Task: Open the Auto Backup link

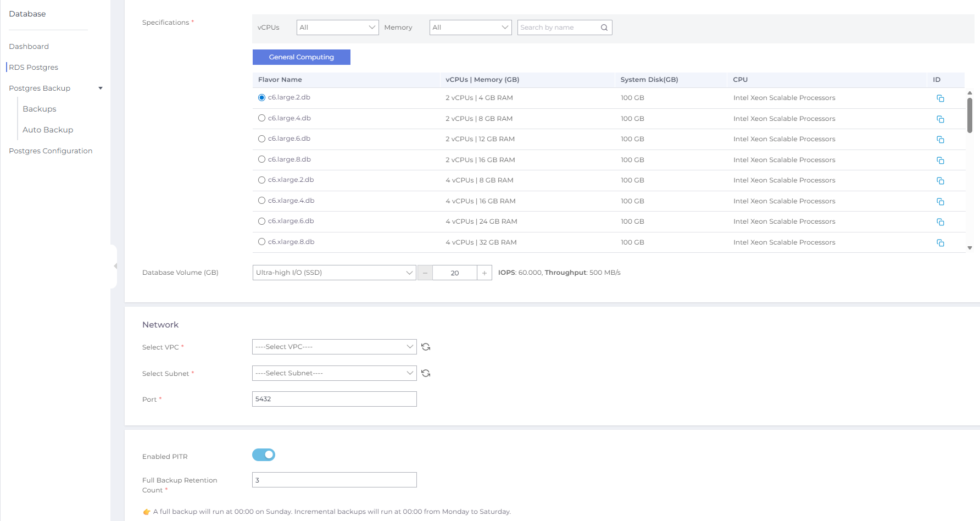Action: coord(48,130)
